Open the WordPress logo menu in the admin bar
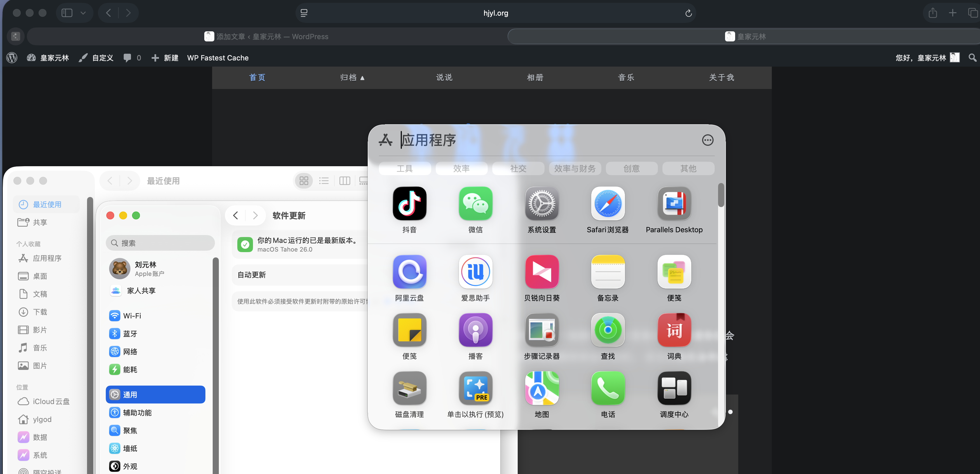 click(x=12, y=58)
